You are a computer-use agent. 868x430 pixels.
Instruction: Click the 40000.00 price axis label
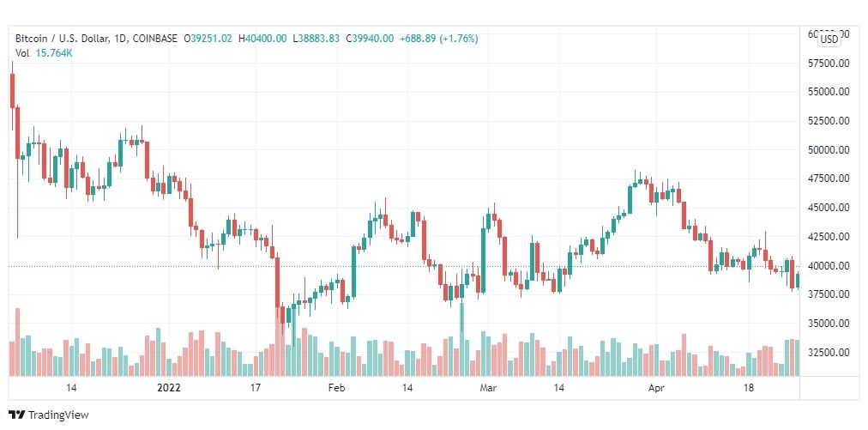(829, 266)
